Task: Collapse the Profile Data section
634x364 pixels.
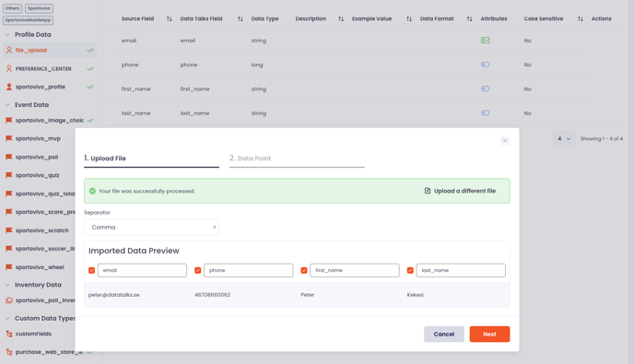Action: [x=7, y=35]
